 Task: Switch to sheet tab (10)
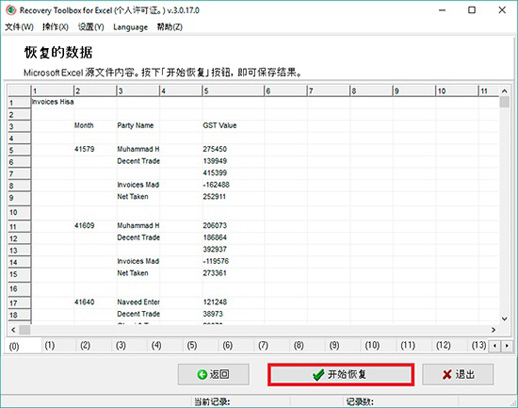pos(372,346)
